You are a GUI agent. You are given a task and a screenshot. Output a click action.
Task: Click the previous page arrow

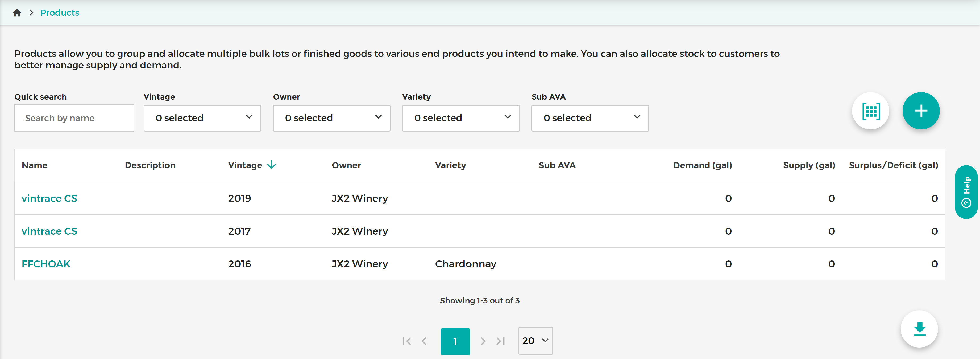tap(425, 341)
